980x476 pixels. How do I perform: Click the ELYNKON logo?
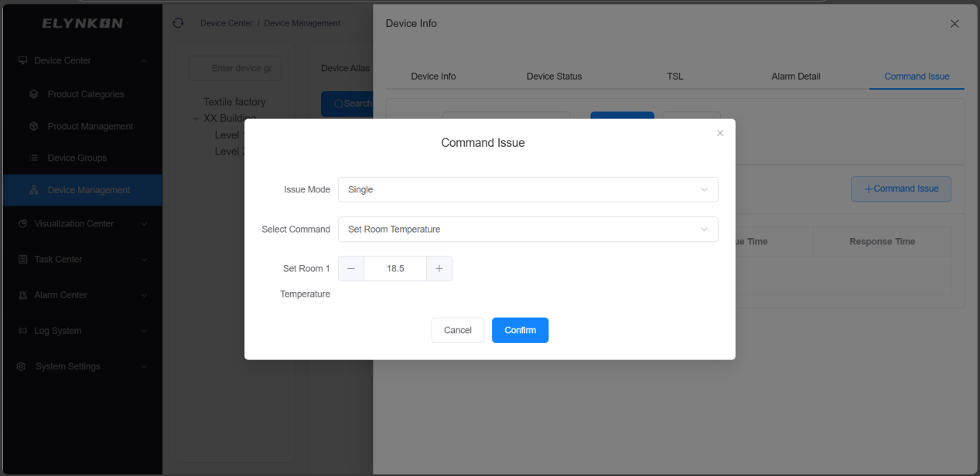pyautogui.click(x=82, y=23)
